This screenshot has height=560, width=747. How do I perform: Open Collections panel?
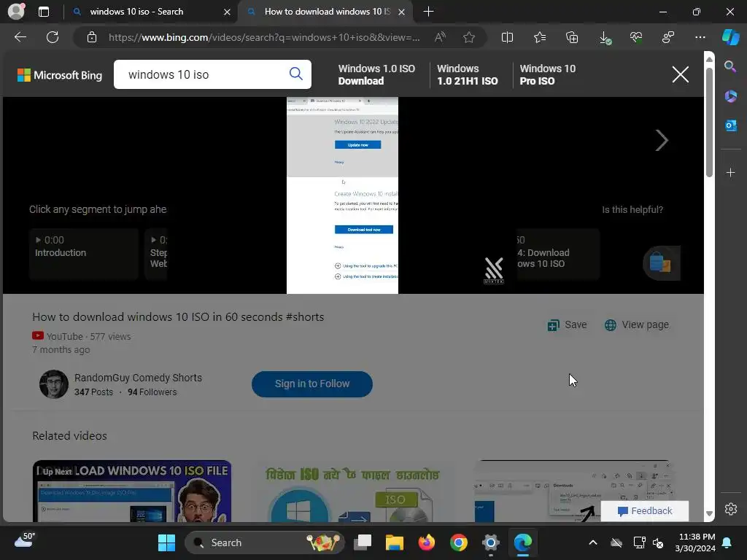coord(572,37)
